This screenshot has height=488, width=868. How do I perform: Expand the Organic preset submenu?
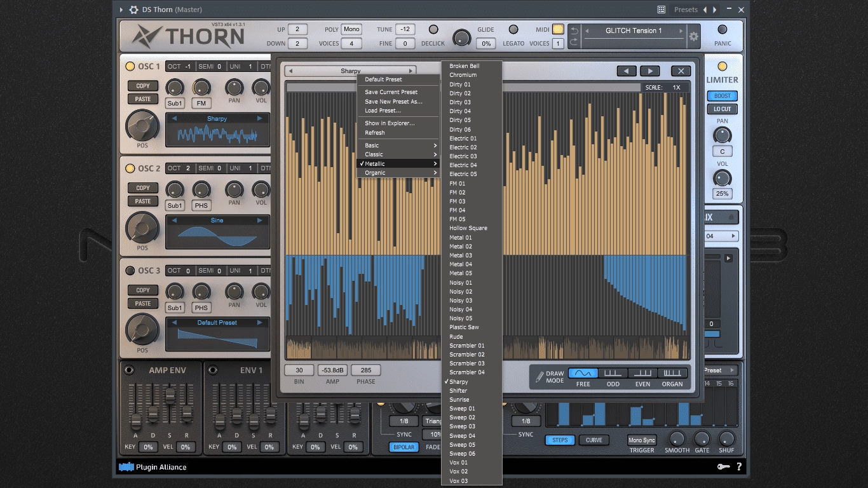point(398,173)
